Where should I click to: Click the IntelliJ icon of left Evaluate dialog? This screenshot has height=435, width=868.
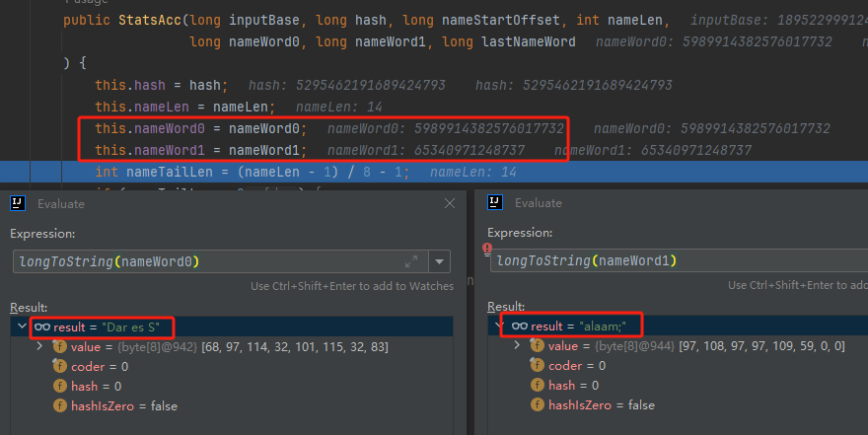pos(17,203)
